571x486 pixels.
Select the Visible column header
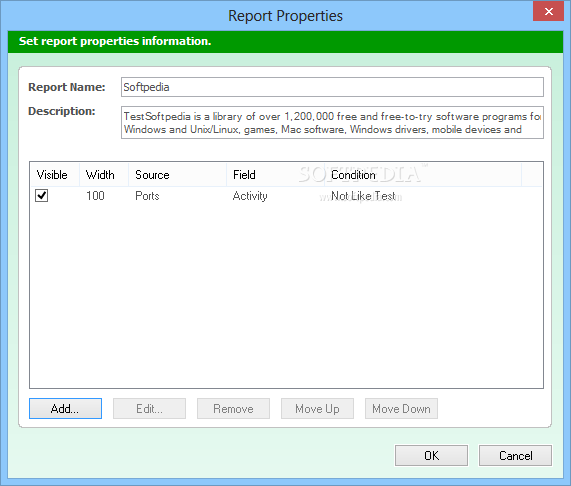pyautogui.click(x=55, y=175)
